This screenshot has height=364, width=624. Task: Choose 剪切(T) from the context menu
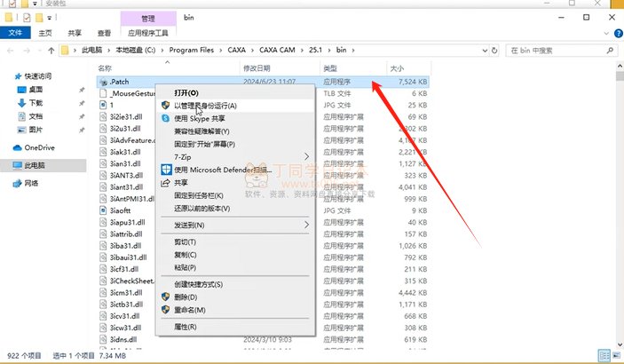(x=185, y=241)
